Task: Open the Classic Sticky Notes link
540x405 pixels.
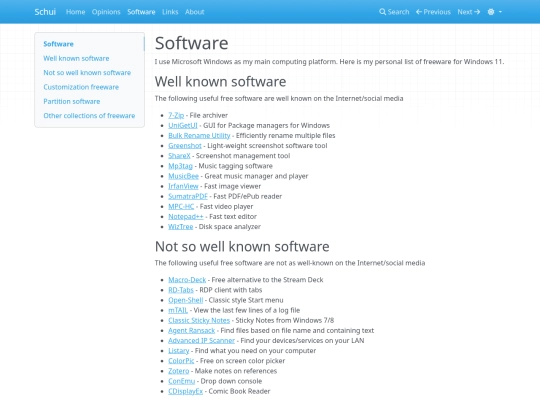Action: click(199, 320)
